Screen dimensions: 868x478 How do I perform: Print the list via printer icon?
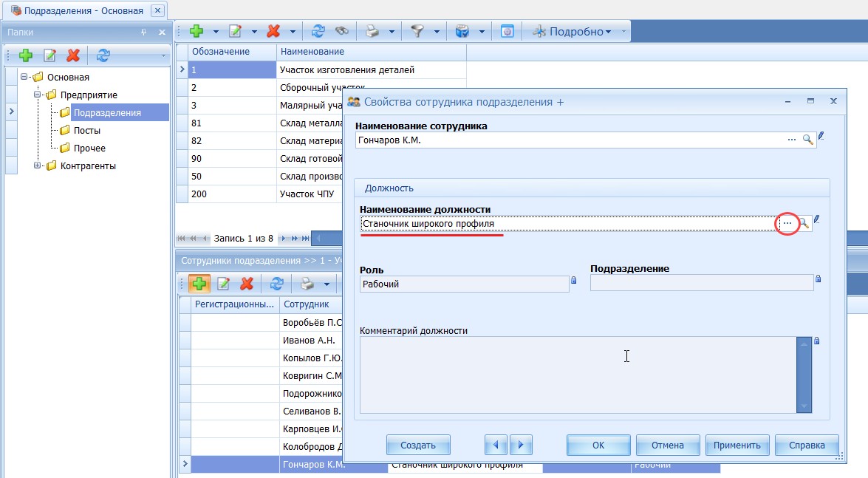pos(372,31)
